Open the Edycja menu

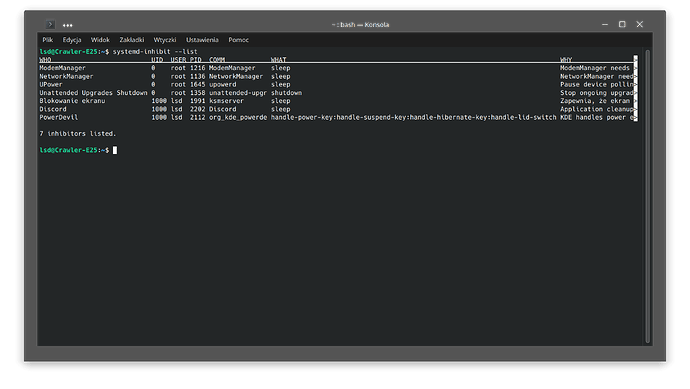(72, 40)
